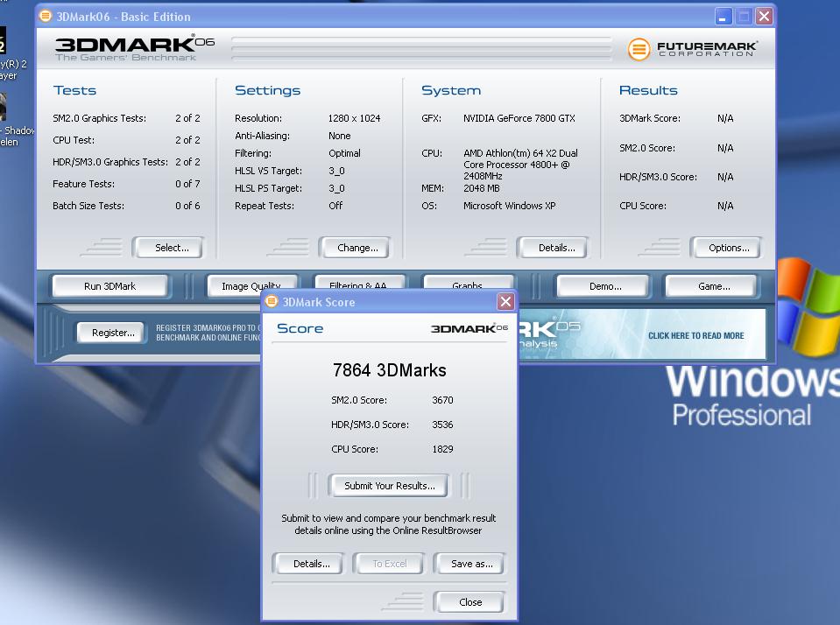Click the 'Score' heading in the dialog

300,328
